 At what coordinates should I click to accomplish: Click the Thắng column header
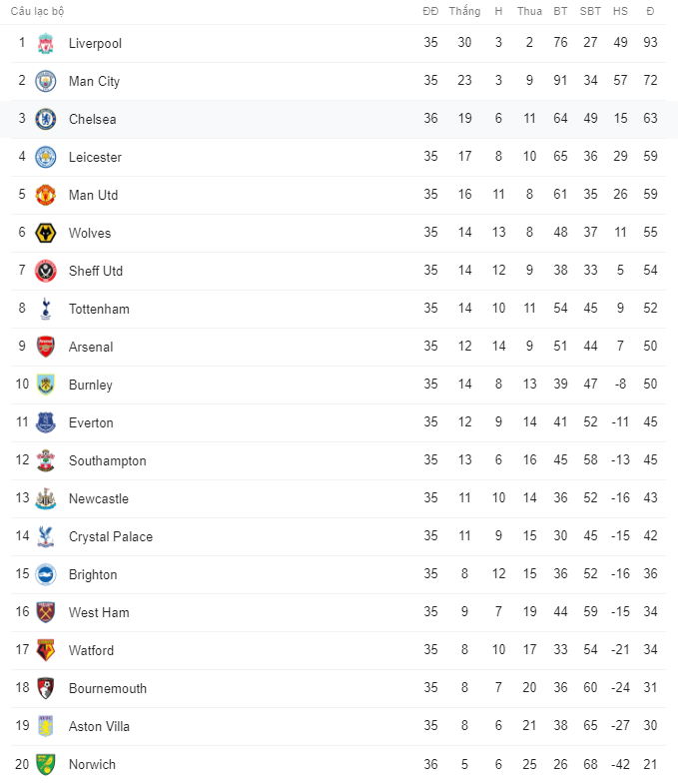point(464,11)
